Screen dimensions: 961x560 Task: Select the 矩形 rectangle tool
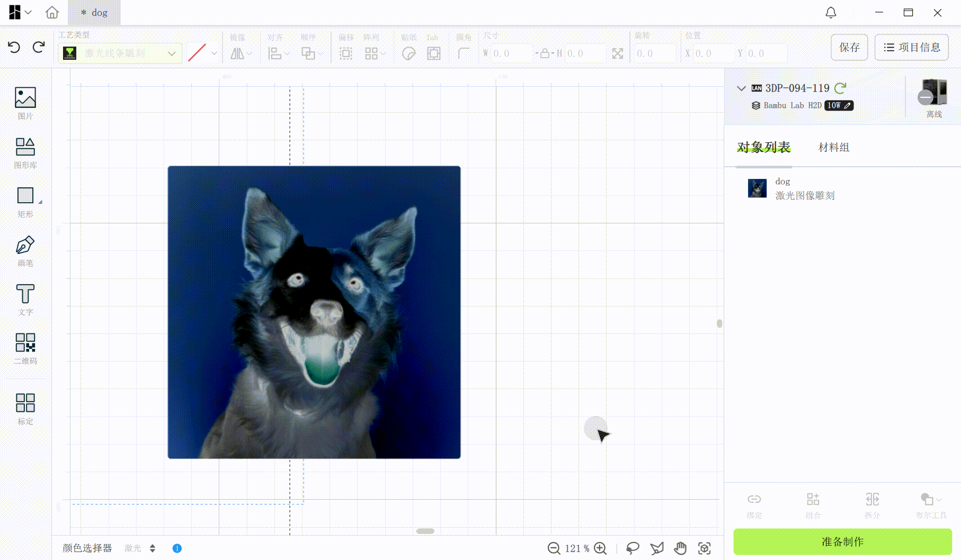click(25, 202)
